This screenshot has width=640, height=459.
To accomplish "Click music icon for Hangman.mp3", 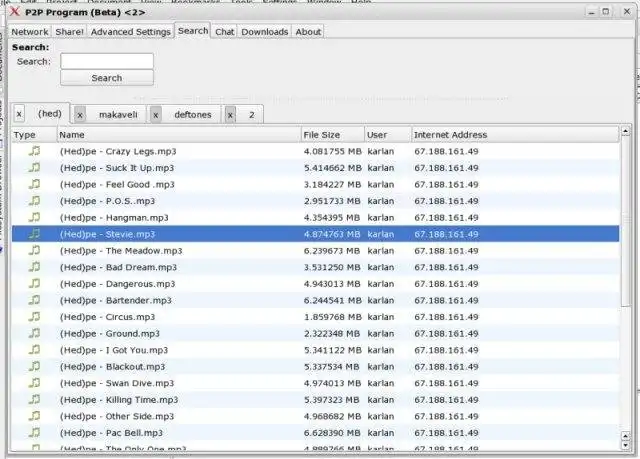I will (x=34, y=217).
